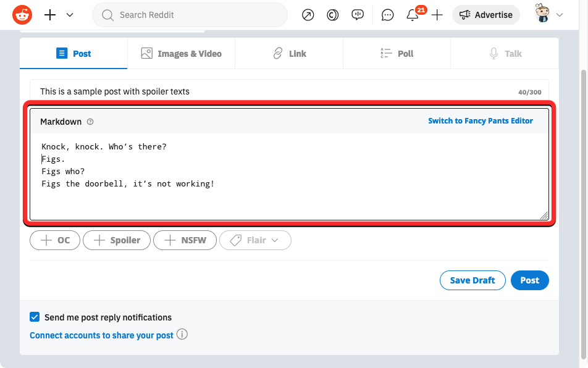
Task: Click the info icon beside Connect accounts
Action: [x=182, y=335]
